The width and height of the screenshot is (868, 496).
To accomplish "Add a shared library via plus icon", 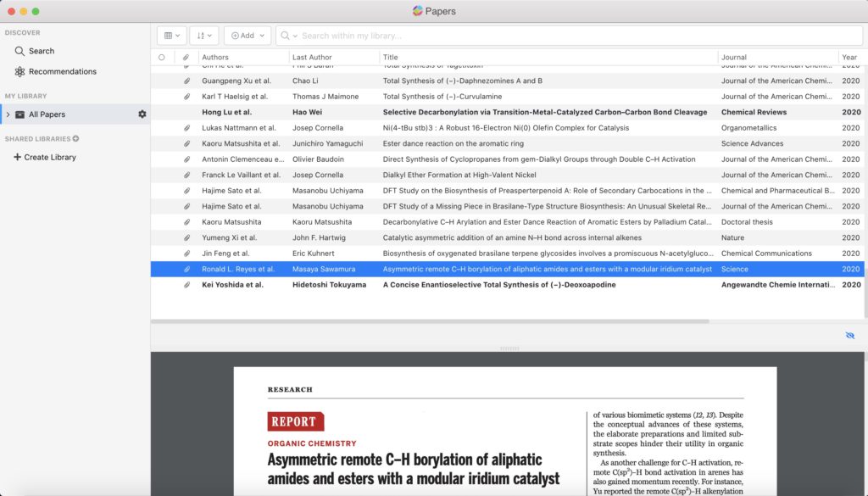I will pos(75,139).
